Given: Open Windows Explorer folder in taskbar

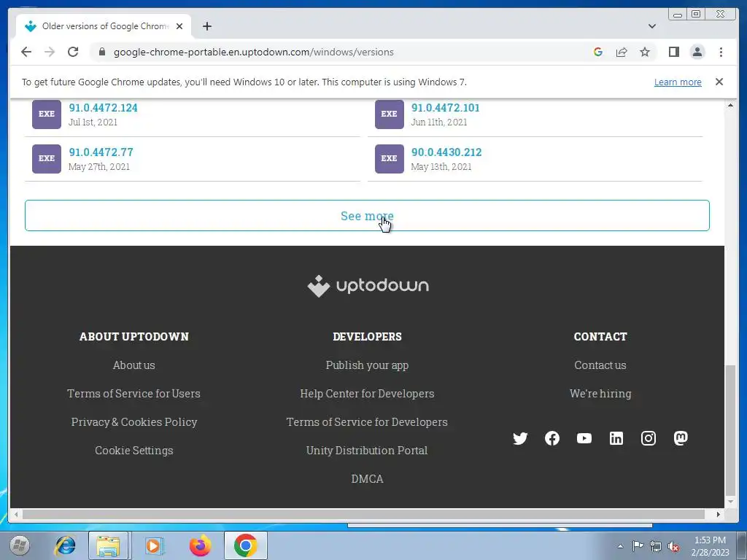Looking at the screenshot, I should pyautogui.click(x=108, y=545).
